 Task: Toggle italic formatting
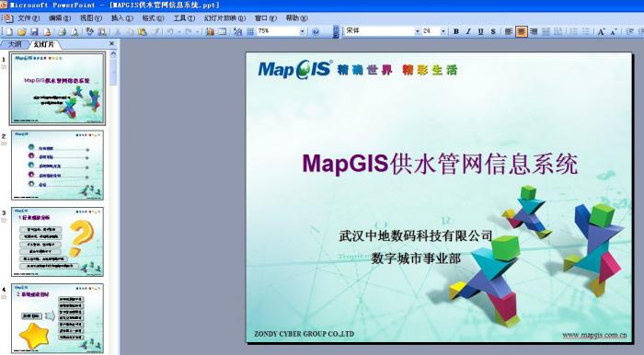pyautogui.click(x=468, y=31)
